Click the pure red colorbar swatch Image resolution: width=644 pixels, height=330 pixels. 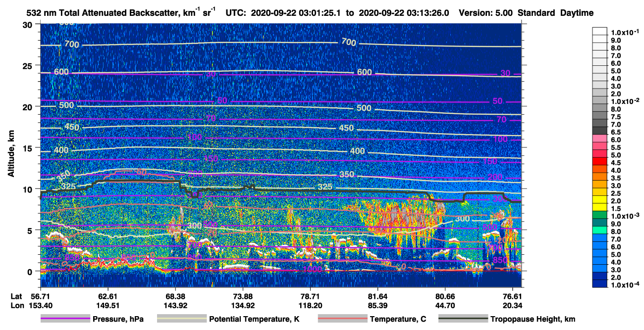pos(599,161)
